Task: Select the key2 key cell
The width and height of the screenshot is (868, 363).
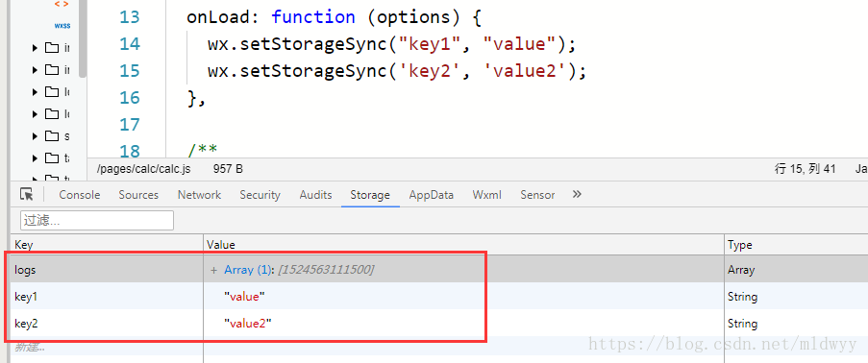Action: point(107,324)
